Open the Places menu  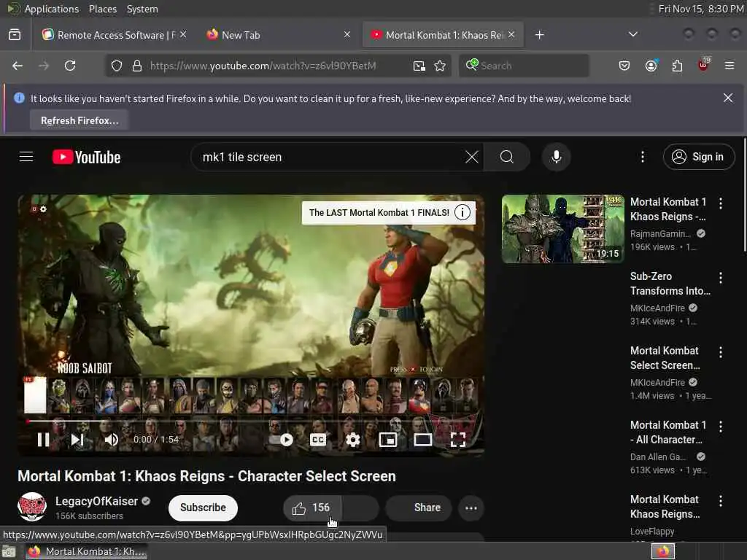[x=102, y=9]
